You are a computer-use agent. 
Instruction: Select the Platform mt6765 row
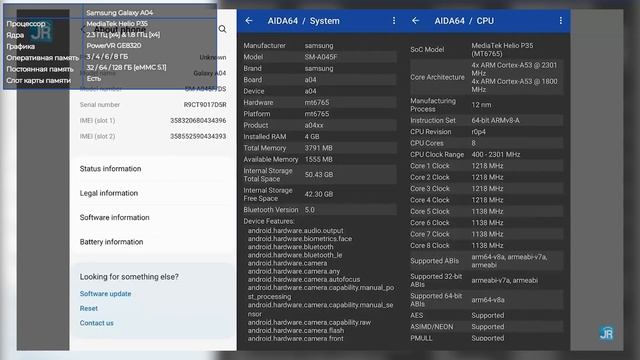[320, 114]
